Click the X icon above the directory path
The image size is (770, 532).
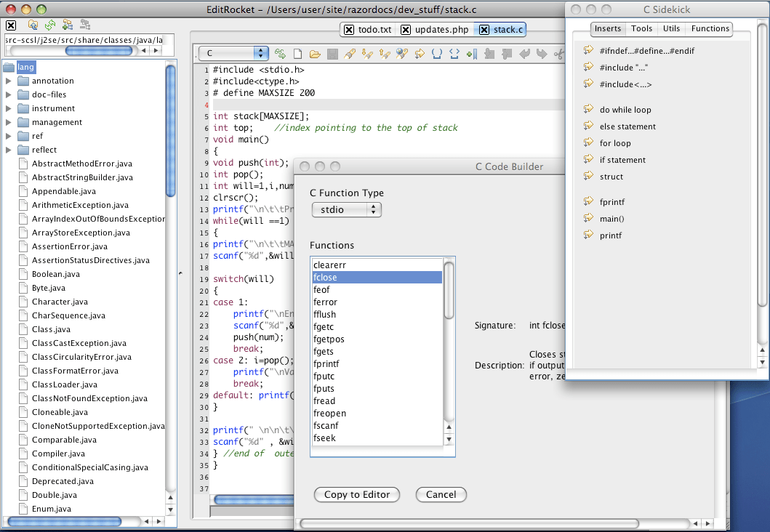(11, 25)
